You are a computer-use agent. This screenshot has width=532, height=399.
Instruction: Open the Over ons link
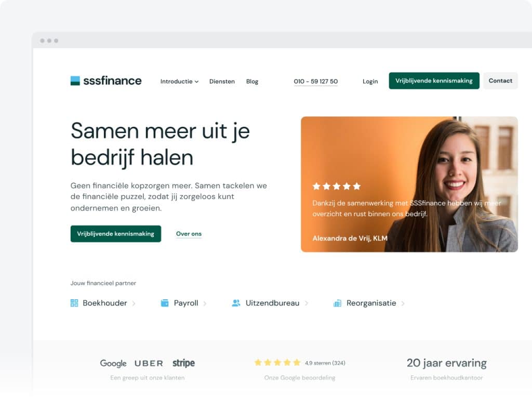[189, 234]
